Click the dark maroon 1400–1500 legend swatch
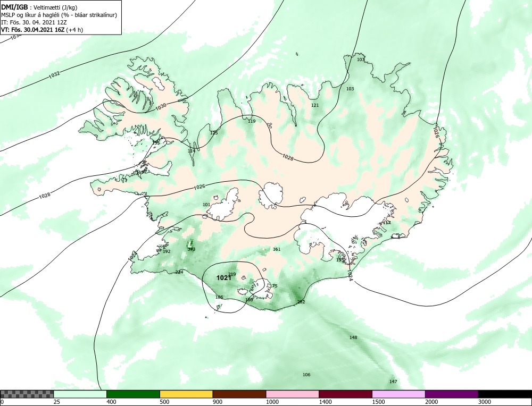The image size is (532, 406). click(345, 394)
